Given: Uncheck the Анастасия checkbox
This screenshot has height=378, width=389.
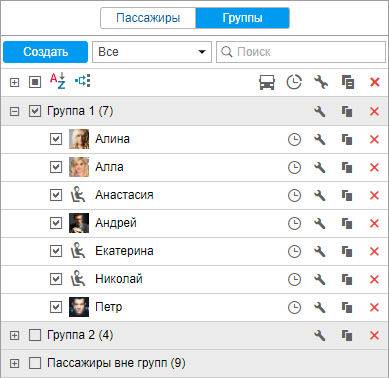Looking at the screenshot, I should point(56,195).
